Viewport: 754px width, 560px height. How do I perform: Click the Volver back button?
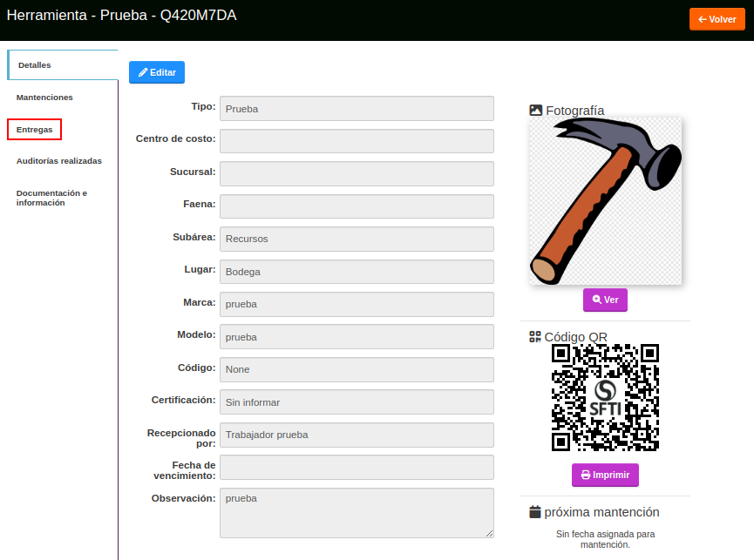coord(717,19)
